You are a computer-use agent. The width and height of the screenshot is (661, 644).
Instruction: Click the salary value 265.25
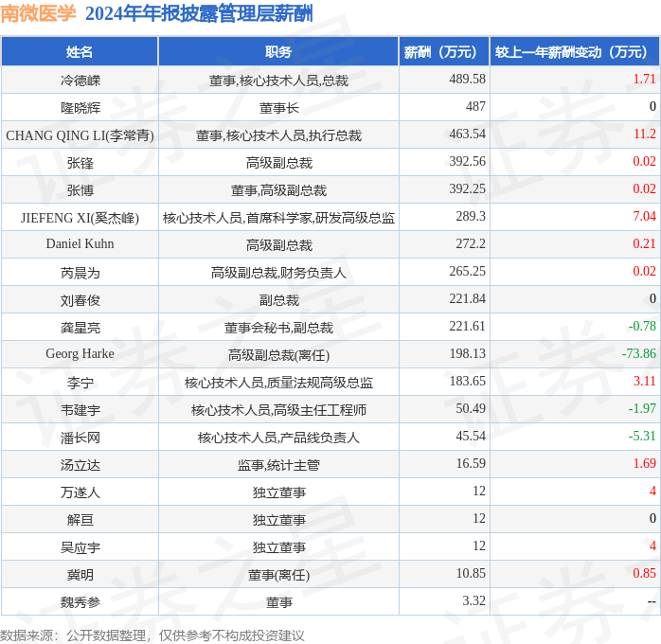click(467, 271)
